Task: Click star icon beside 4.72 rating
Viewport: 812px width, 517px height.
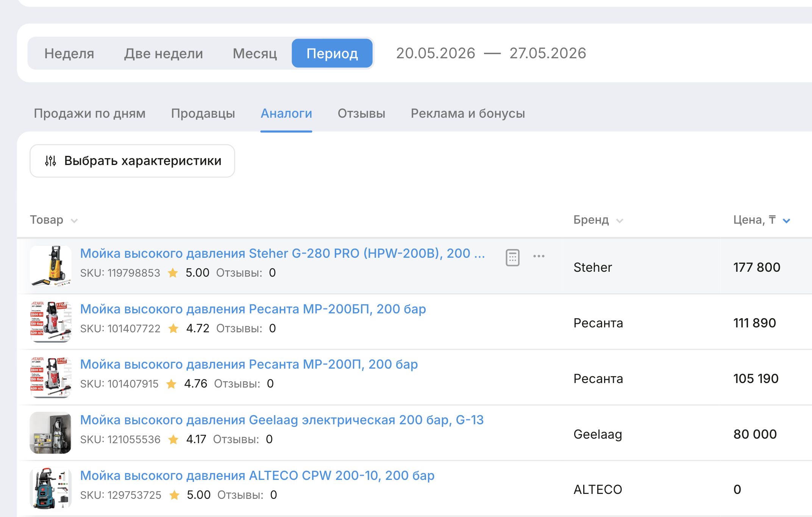Action: 173,329
